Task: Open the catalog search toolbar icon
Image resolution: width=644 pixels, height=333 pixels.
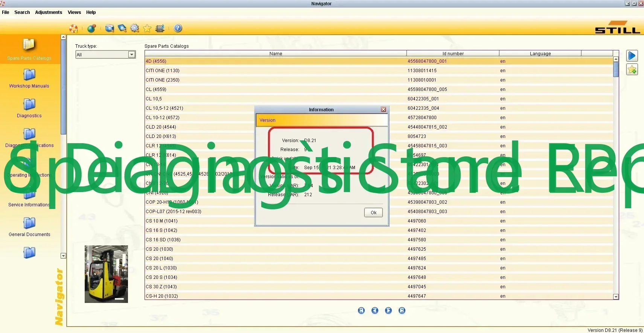Action: [x=110, y=28]
